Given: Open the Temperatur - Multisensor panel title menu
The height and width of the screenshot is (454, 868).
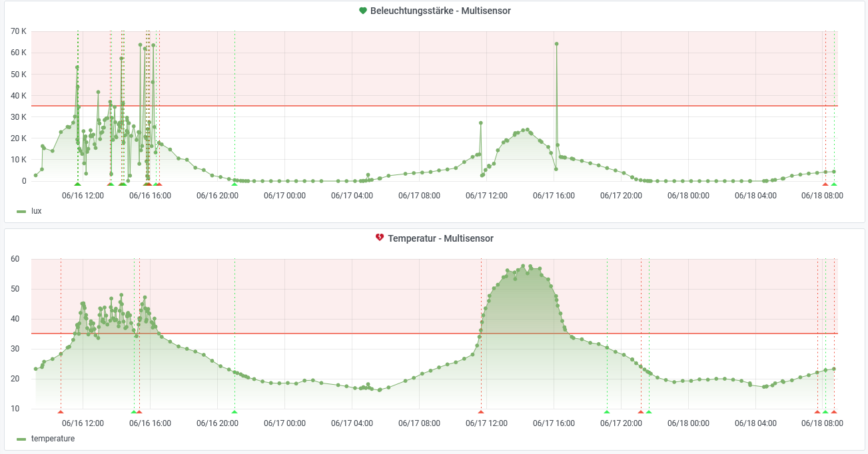Looking at the screenshot, I should (440, 238).
